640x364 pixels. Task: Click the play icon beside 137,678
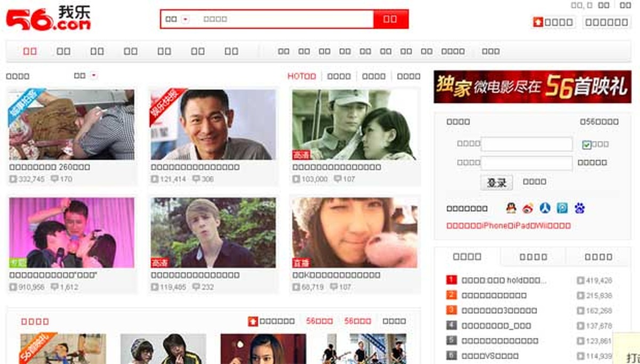click(580, 326)
